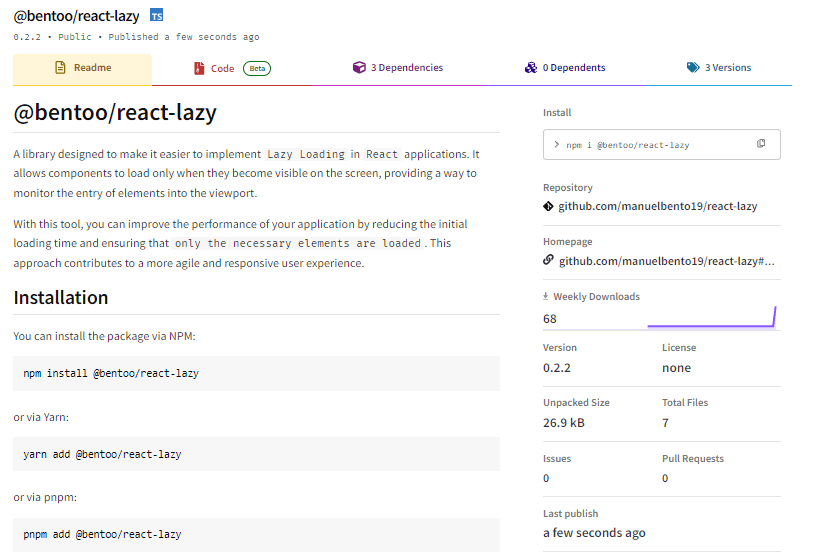The width and height of the screenshot is (838, 558).
Task: Open the 3 Versions tab
Action: (719, 68)
